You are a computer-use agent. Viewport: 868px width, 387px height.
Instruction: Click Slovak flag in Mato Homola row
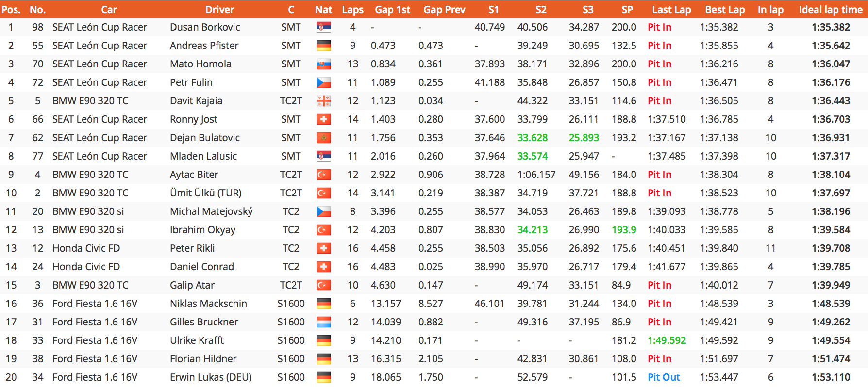click(x=323, y=64)
